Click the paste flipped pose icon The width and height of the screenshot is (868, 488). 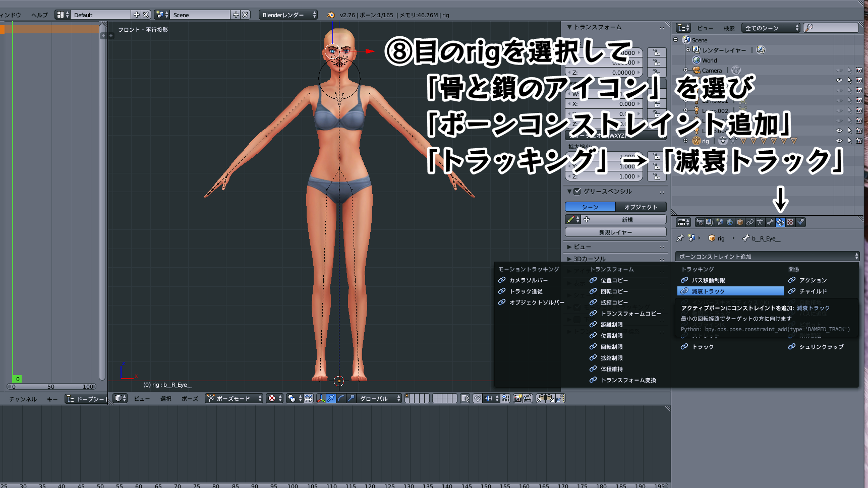[x=560, y=398]
